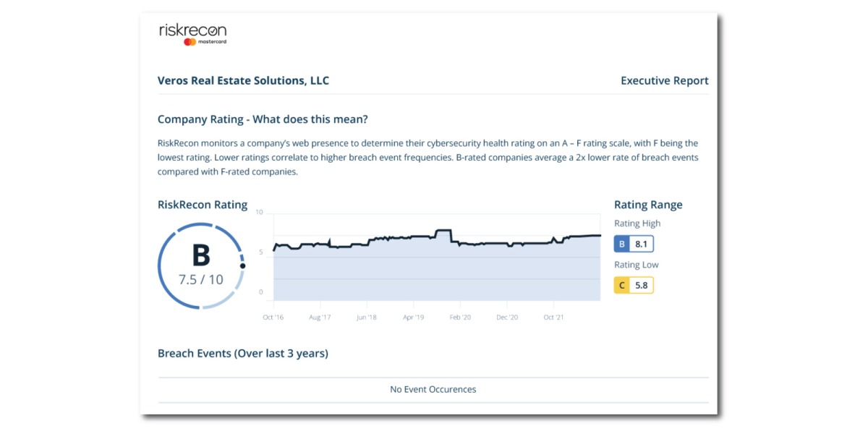This screenshot has height=434, width=868.
Task: Click the Apr '19 axis label
Action: click(x=413, y=318)
